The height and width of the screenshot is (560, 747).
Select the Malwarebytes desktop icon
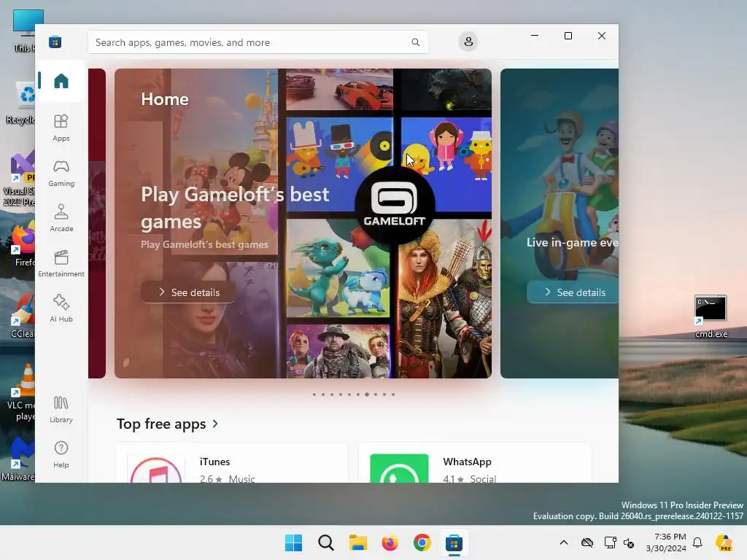pos(18,458)
